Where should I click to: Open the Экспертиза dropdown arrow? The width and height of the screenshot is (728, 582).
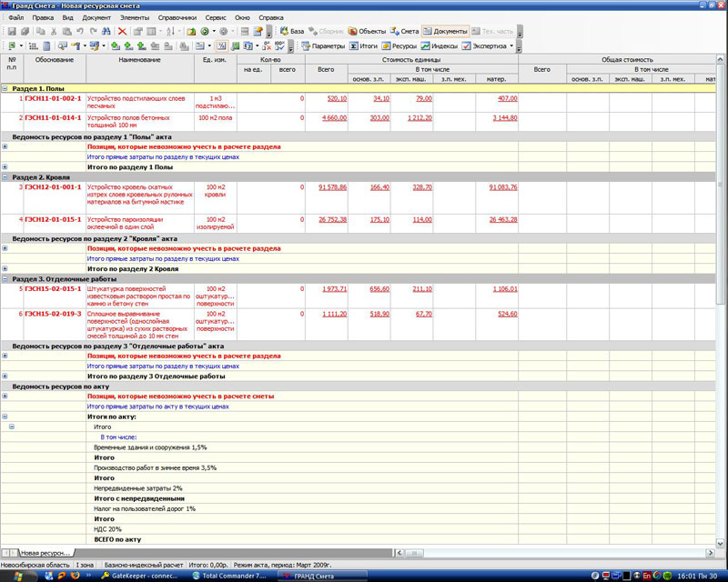click(x=511, y=45)
